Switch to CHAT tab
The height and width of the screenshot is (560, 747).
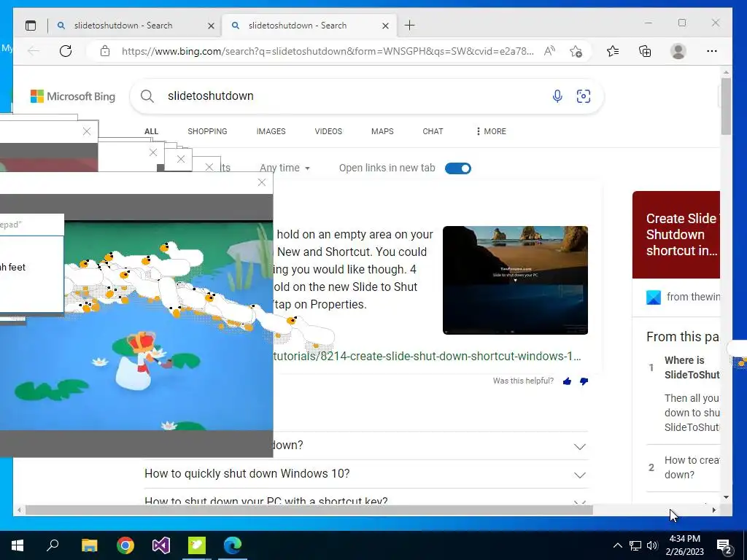point(433,131)
